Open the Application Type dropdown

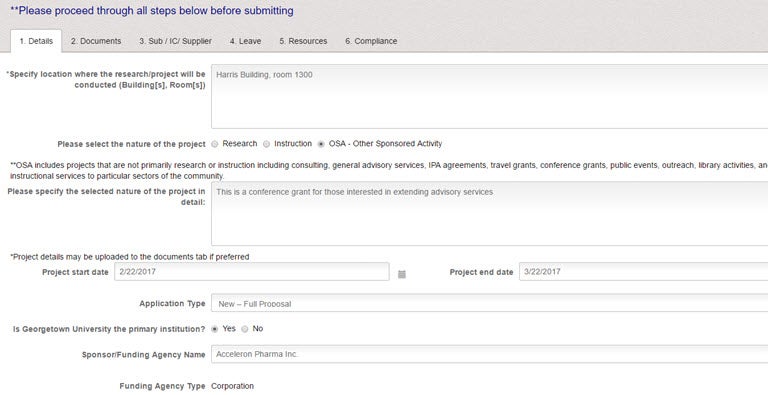(489, 303)
